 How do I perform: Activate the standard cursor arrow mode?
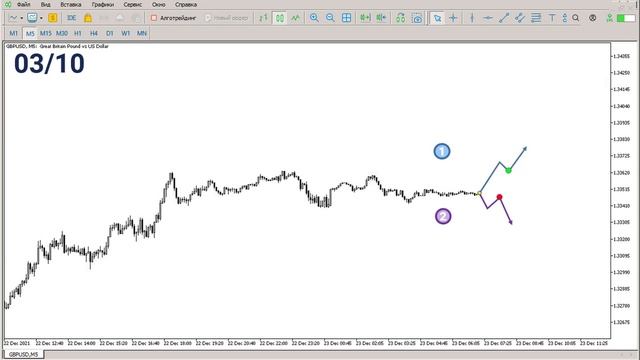tap(437, 18)
